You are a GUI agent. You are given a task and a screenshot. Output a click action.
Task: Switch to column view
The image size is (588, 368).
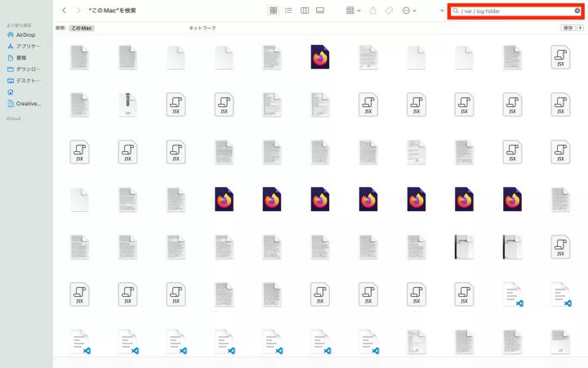(x=305, y=11)
